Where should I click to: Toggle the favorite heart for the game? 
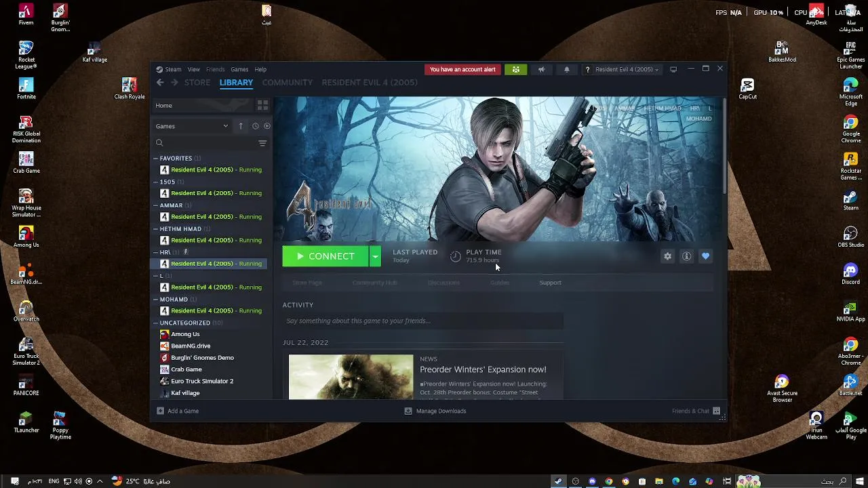point(706,256)
